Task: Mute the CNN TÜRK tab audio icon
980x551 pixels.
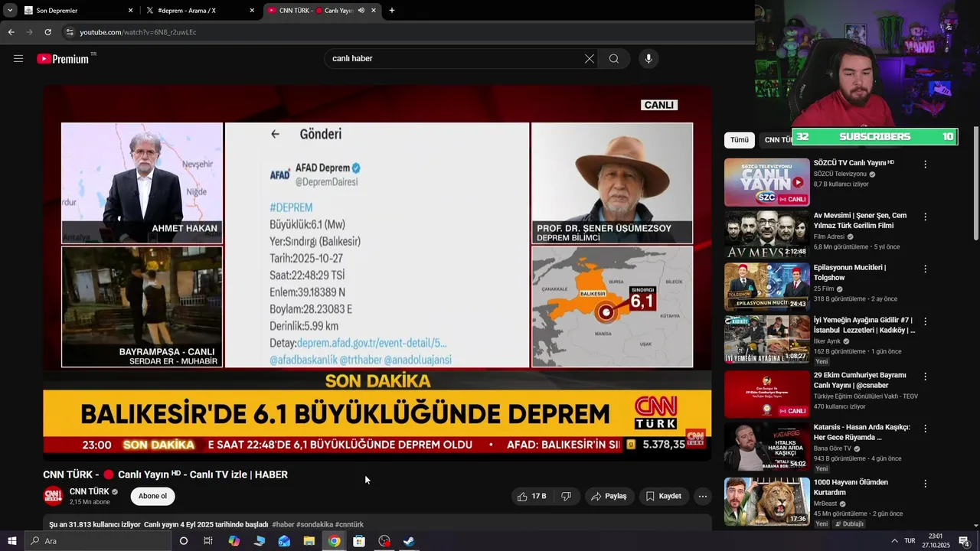Action: 361,11
